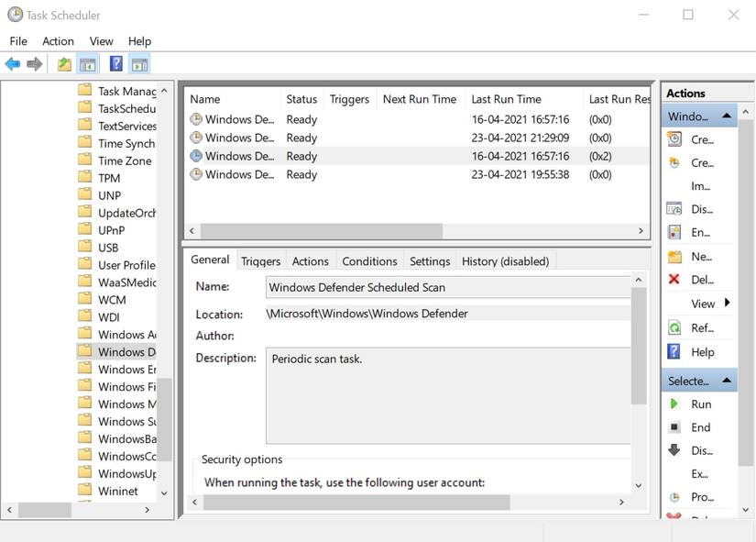This screenshot has width=756, height=542.
Task: Open the View menu in menu bar
Action: pyautogui.click(x=101, y=41)
